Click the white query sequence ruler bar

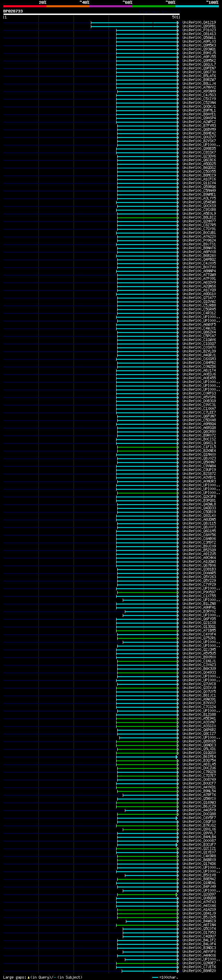(x=91, y=14)
